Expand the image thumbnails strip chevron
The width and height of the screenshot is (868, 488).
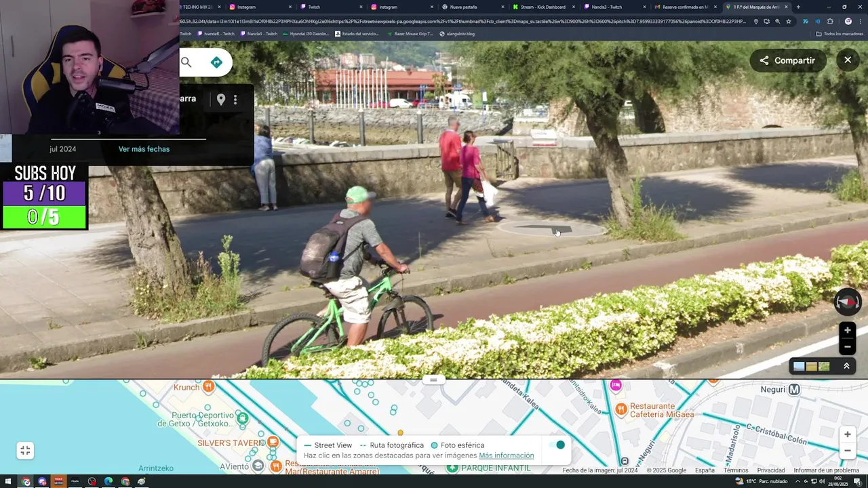(846, 366)
